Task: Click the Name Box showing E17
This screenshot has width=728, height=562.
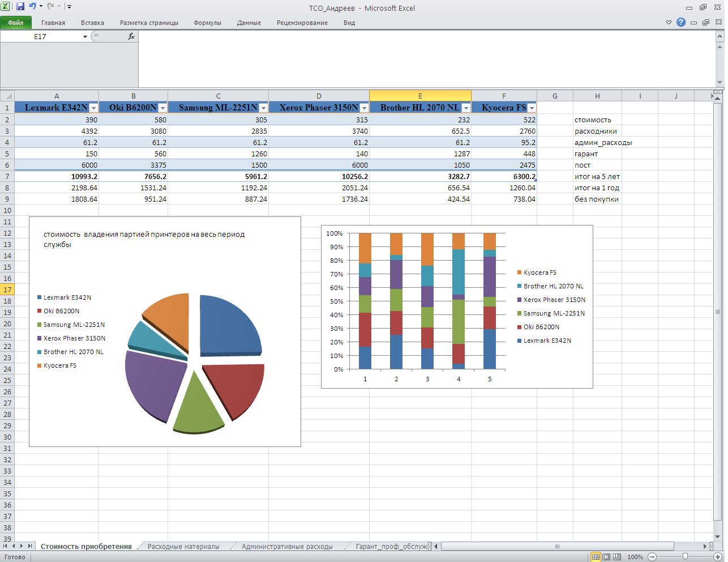Action: (x=40, y=37)
